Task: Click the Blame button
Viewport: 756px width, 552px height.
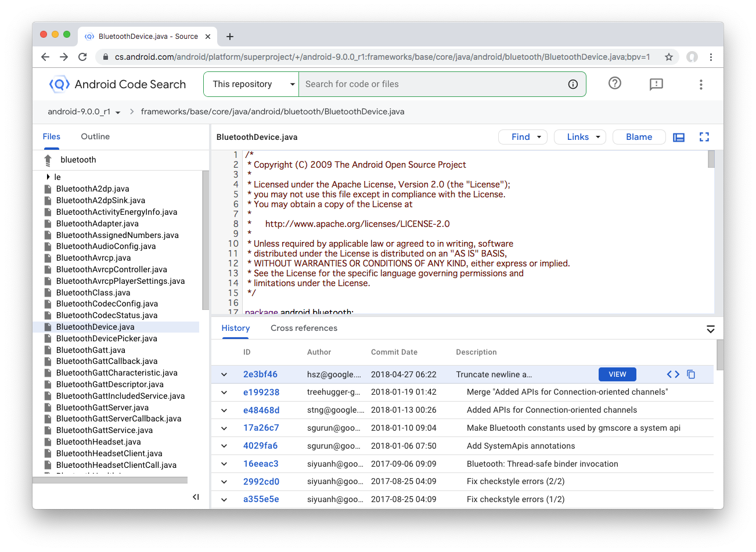Action: click(639, 137)
